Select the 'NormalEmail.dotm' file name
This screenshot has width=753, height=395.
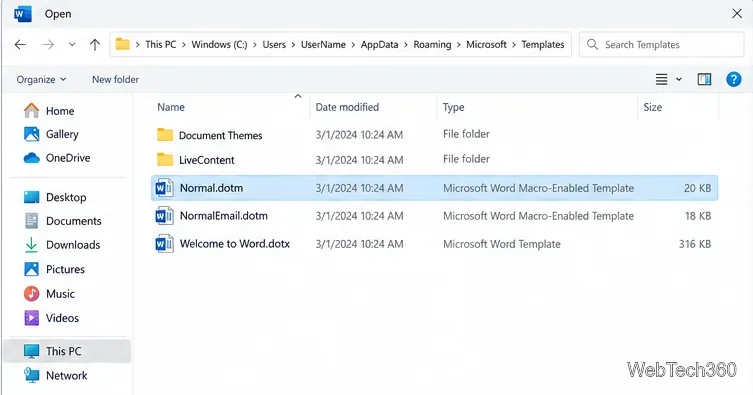tap(224, 216)
